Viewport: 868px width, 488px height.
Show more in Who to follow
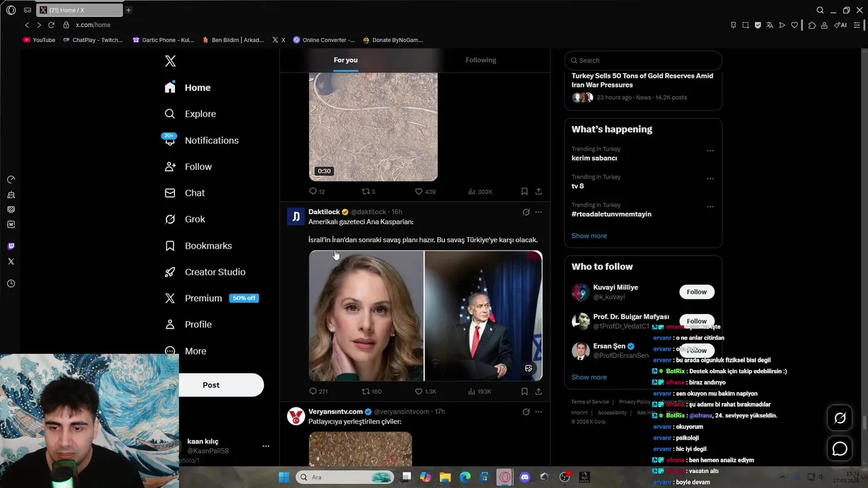pyautogui.click(x=589, y=378)
